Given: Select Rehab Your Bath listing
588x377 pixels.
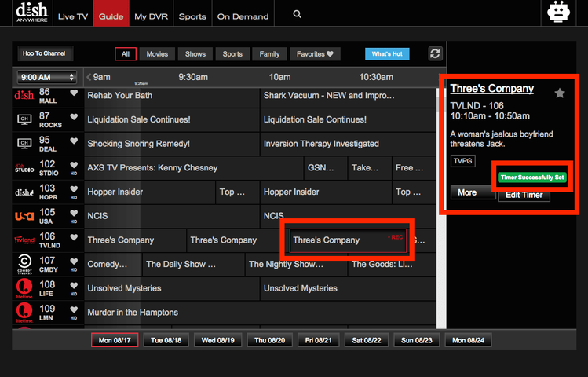Looking at the screenshot, I should point(172,96).
